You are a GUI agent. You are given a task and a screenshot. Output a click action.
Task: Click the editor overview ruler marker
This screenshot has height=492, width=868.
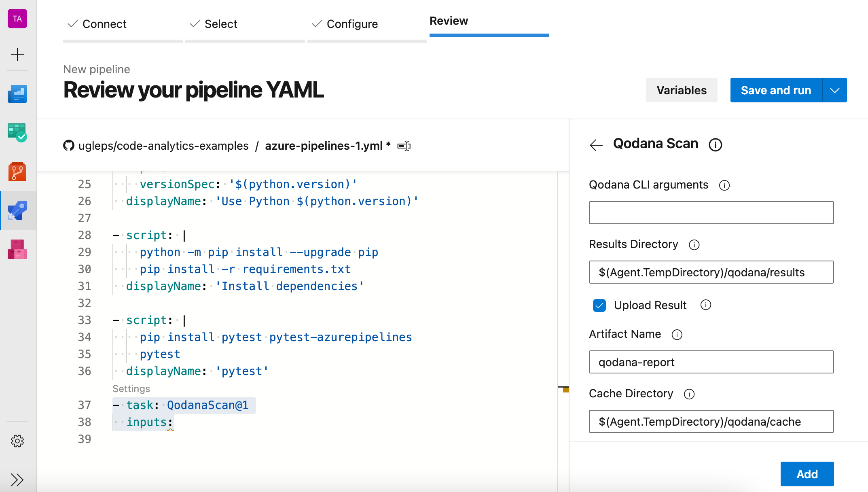[565, 389]
